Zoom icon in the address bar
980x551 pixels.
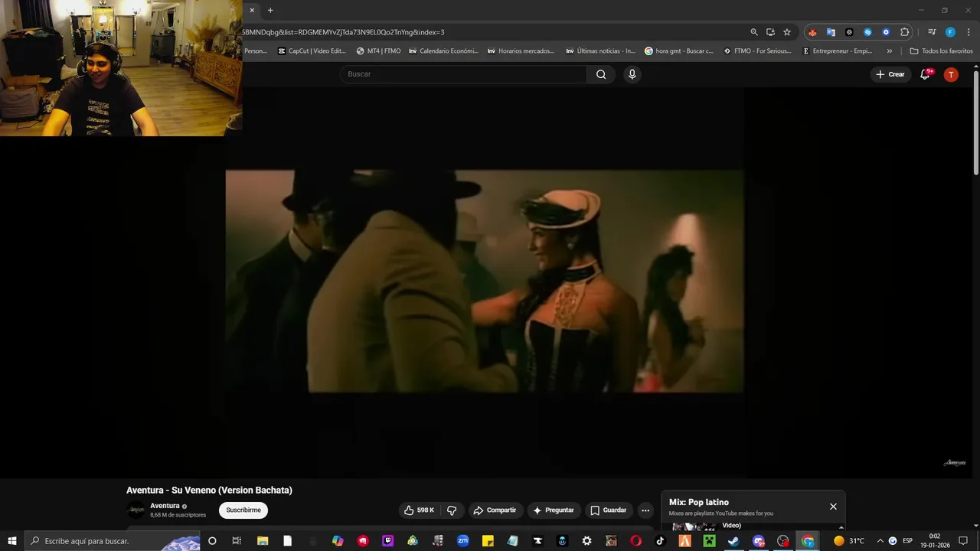(x=754, y=32)
